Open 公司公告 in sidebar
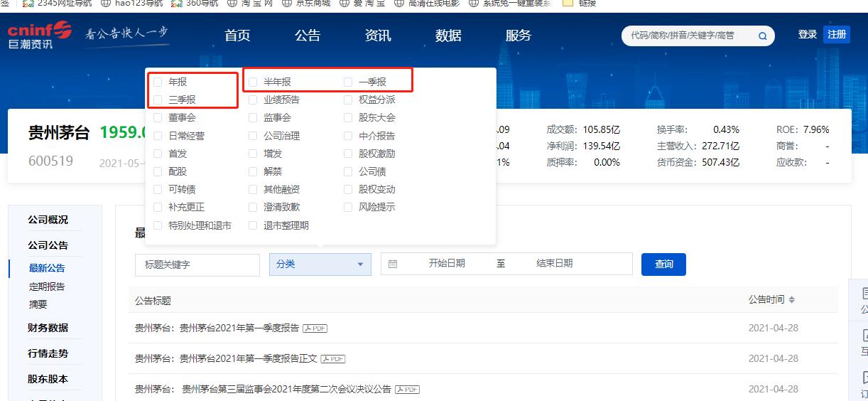868x401 pixels. tap(48, 245)
